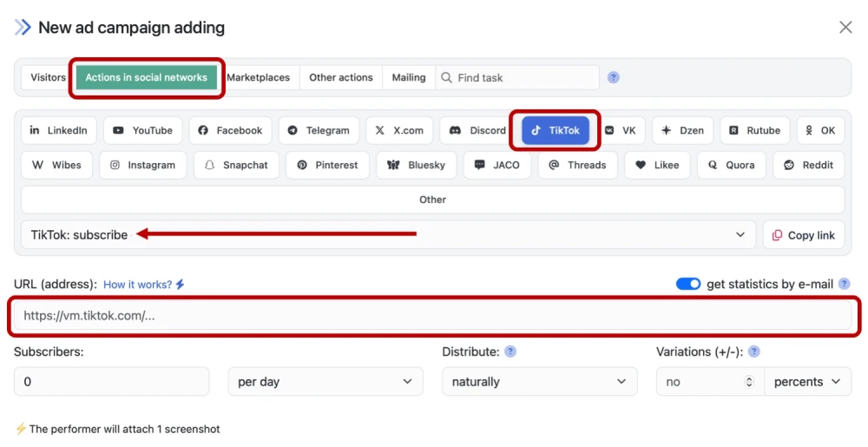Click the help icon beside Find task
868x447 pixels.
pyautogui.click(x=614, y=77)
